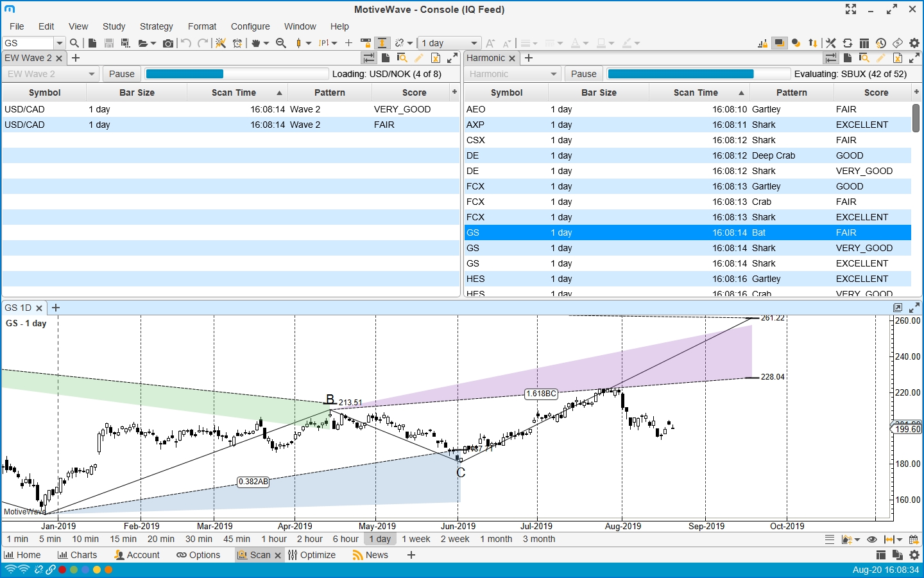Image resolution: width=924 pixels, height=578 pixels.
Task: Click the new chart document icon in main toolbar
Action: pos(92,43)
